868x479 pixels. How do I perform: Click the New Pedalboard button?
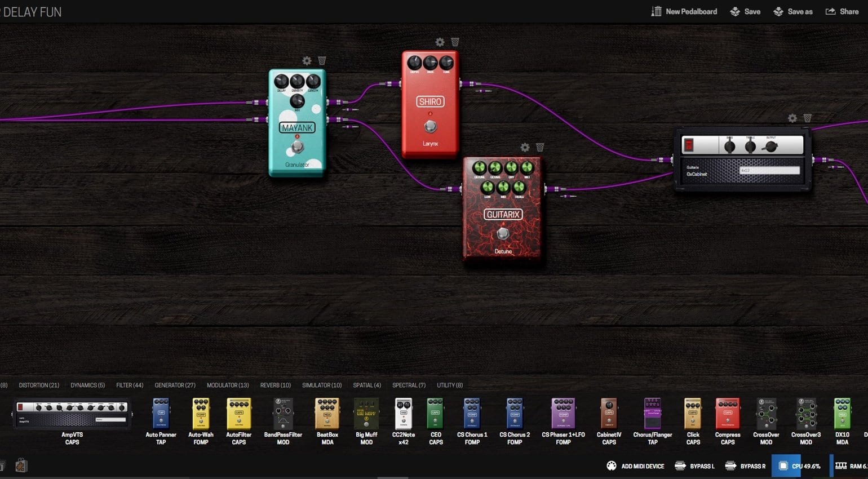pyautogui.click(x=684, y=11)
